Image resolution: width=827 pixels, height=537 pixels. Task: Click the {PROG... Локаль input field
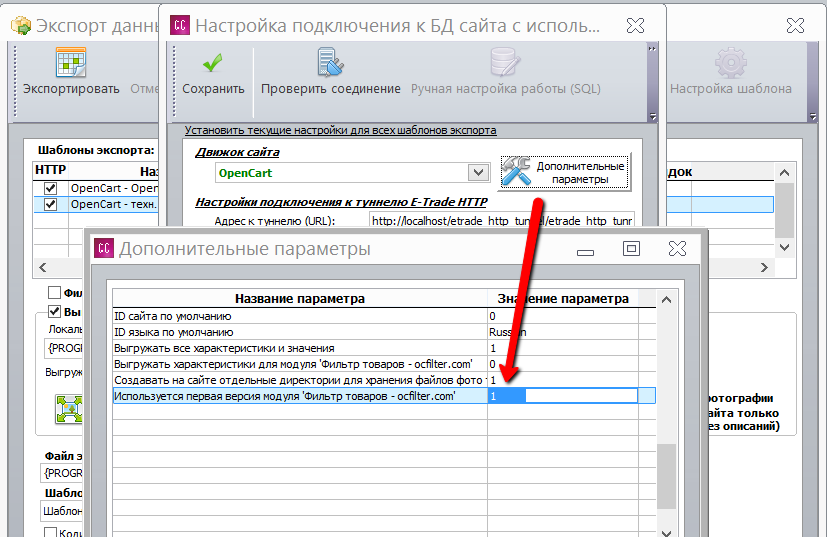click(64, 348)
